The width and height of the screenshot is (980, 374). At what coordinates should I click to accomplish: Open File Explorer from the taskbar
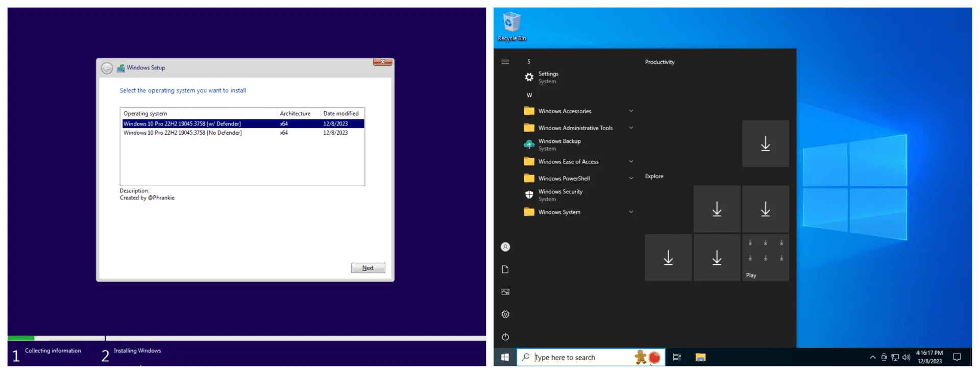(700, 357)
